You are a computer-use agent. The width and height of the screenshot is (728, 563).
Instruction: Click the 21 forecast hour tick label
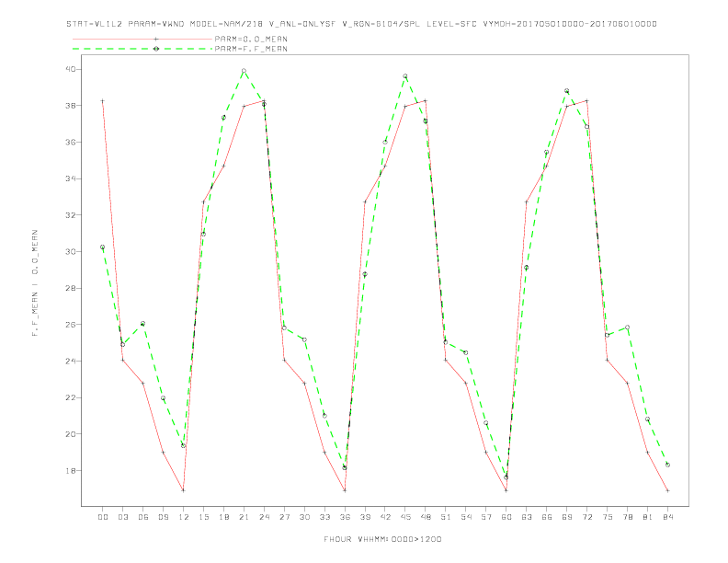pos(244,517)
